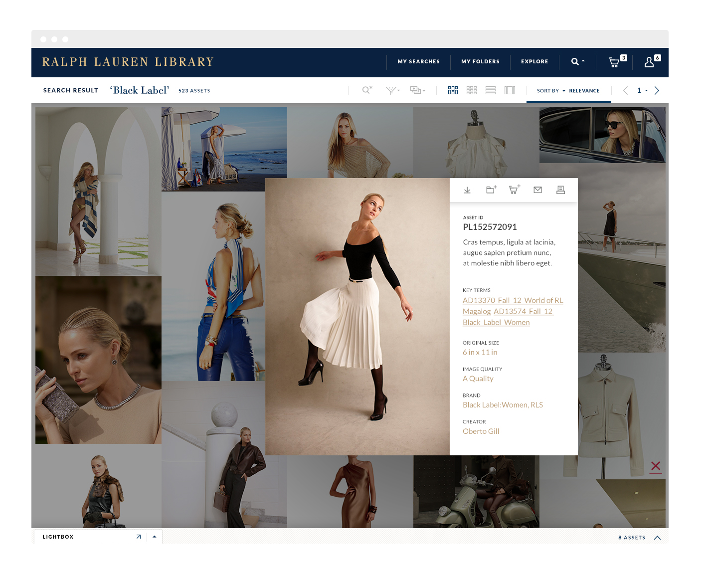Image resolution: width=706 pixels, height=588 pixels.
Task: Select the asset ID PL152572091
Action: (x=490, y=227)
